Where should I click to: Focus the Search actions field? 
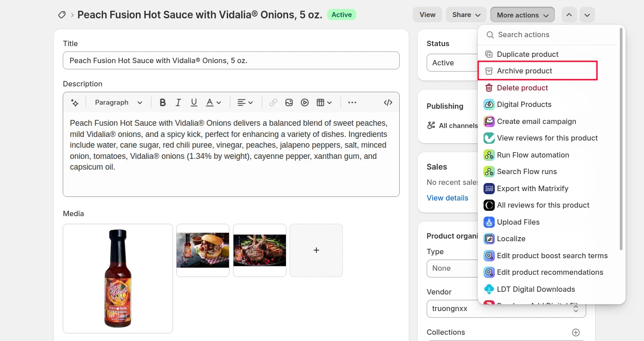(548, 35)
